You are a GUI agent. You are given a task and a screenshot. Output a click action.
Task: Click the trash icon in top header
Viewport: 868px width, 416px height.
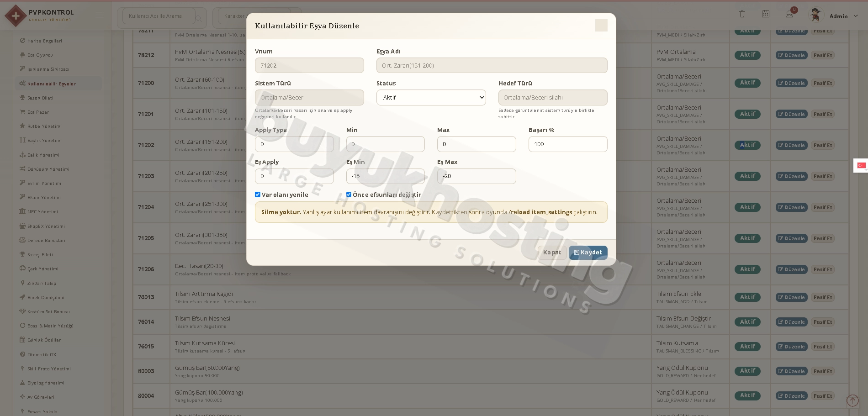[x=742, y=14]
